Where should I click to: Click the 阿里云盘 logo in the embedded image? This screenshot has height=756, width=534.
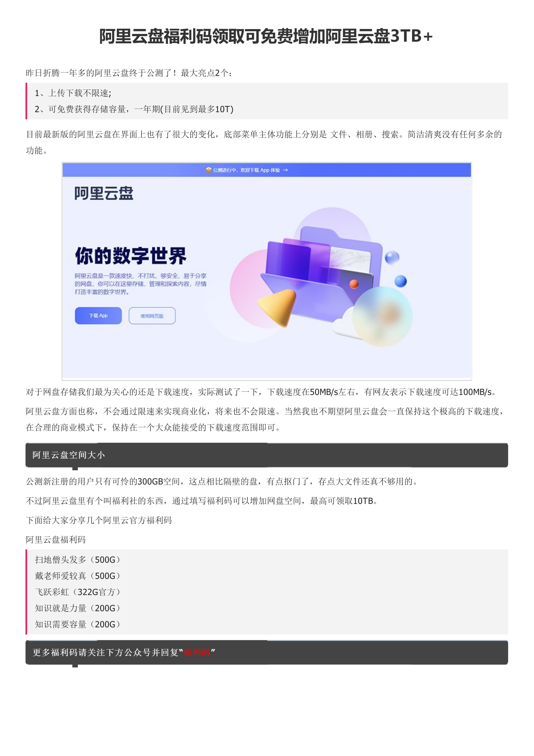104,193
